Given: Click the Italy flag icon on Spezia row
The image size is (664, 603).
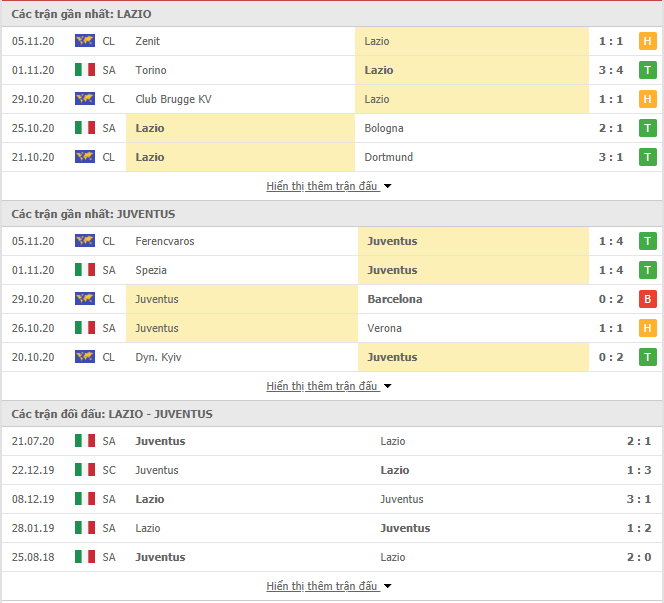Looking at the screenshot, I should pos(85,269).
